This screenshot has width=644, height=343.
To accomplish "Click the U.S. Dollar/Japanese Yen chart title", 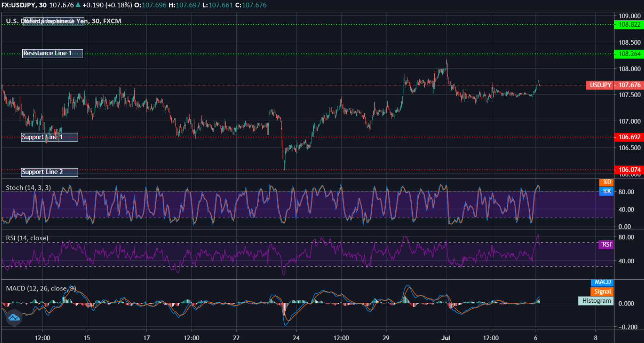I will [x=64, y=21].
